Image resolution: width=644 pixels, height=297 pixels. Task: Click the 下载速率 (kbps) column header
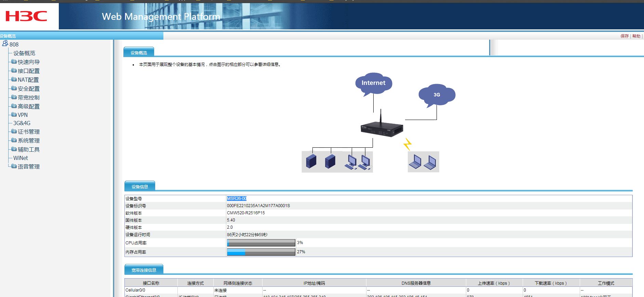[x=551, y=283]
